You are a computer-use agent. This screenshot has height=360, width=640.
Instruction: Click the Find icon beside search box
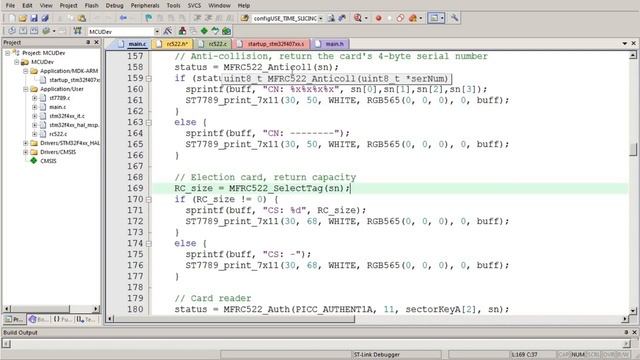pyautogui.click(x=331, y=18)
